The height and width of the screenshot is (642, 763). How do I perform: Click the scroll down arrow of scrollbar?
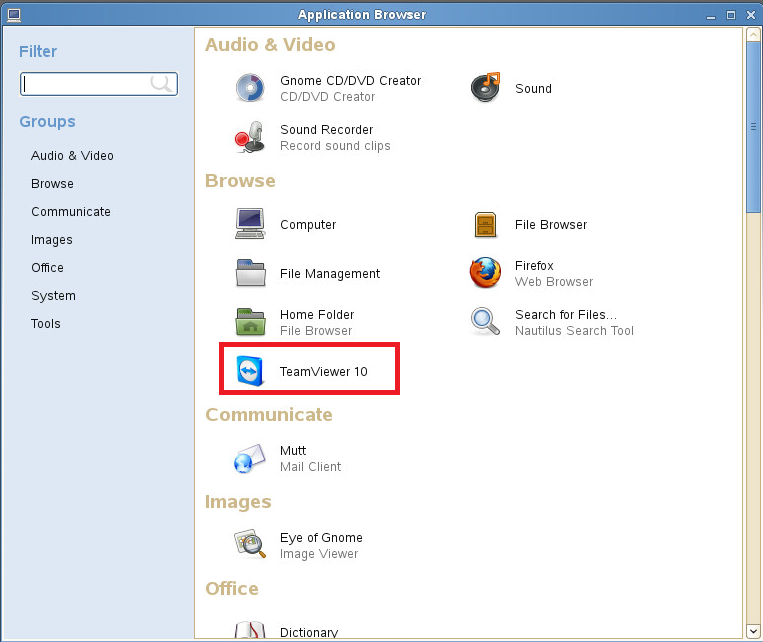[753, 631]
